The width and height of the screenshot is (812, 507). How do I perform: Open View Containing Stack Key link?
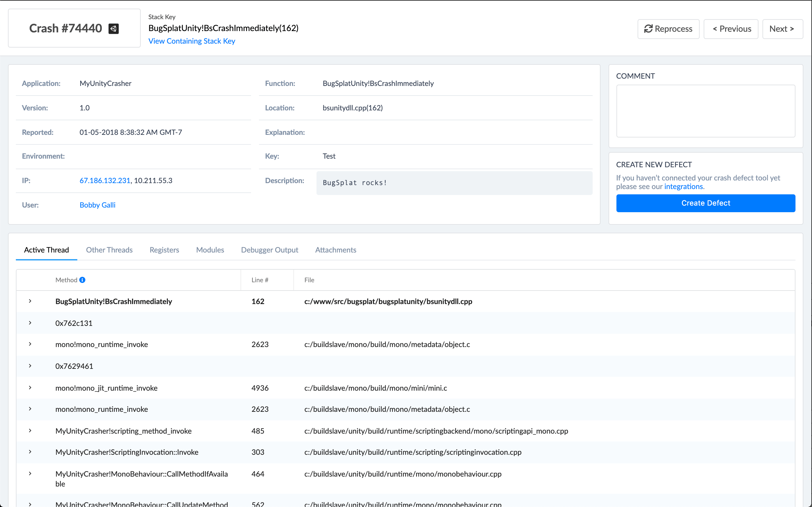pyautogui.click(x=192, y=41)
